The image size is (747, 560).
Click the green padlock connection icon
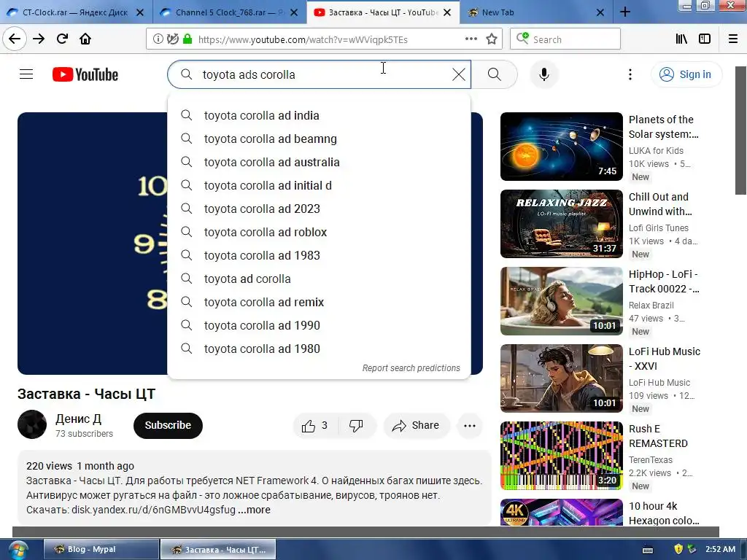point(187,39)
